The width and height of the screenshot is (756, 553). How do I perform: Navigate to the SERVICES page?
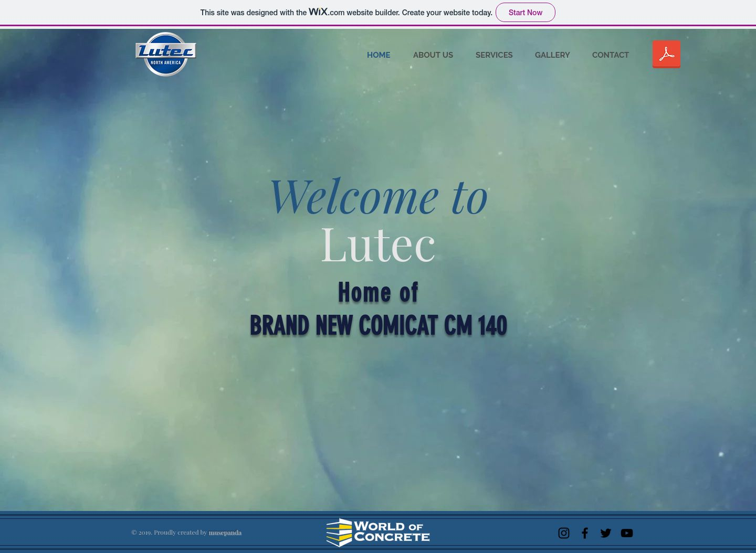pyautogui.click(x=494, y=55)
